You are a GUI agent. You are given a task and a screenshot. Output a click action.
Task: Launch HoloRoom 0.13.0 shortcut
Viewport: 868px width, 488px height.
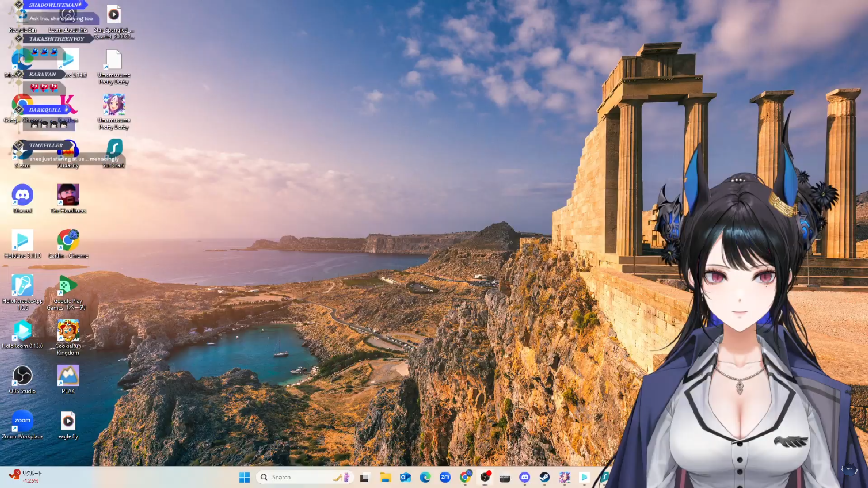tap(22, 331)
